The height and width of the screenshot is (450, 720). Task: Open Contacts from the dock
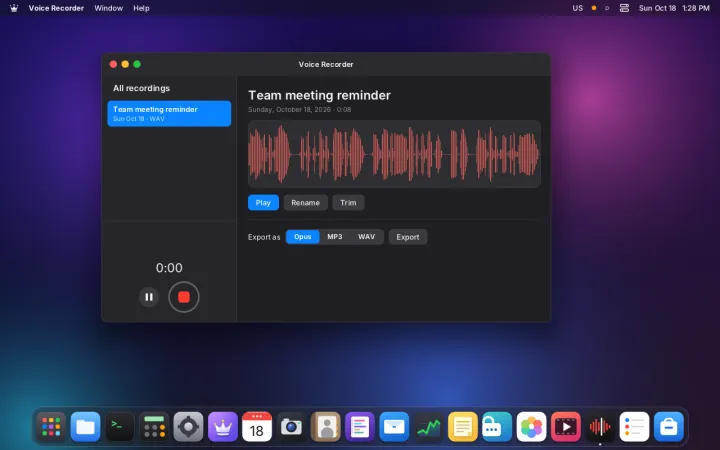point(326,427)
